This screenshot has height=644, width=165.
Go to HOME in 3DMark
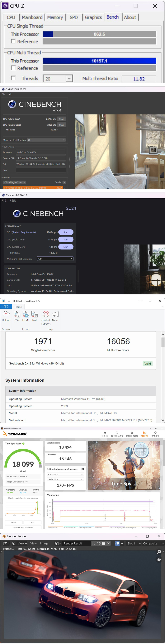[105, 434]
